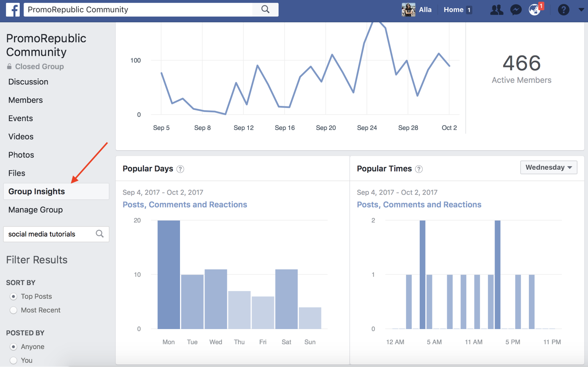Image resolution: width=588 pixels, height=367 pixels.
Task: Click the Facebook logo icon
Action: pyautogui.click(x=13, y=10)
